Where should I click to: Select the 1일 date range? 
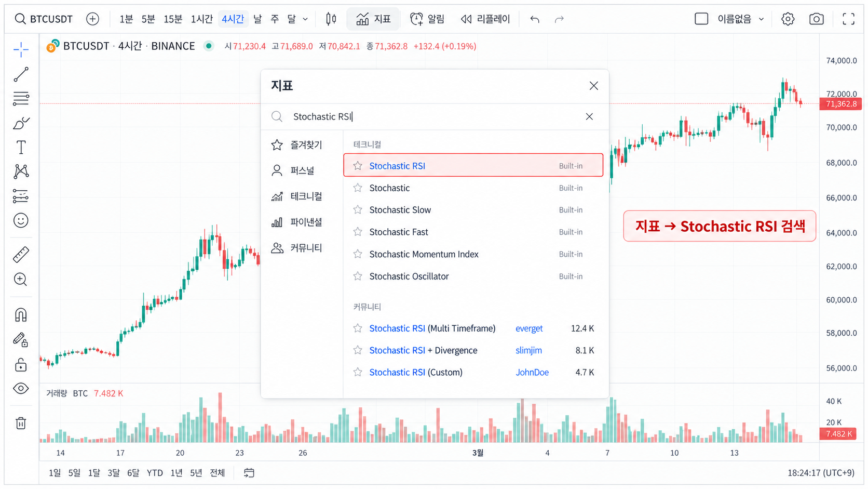pos(55,473)
